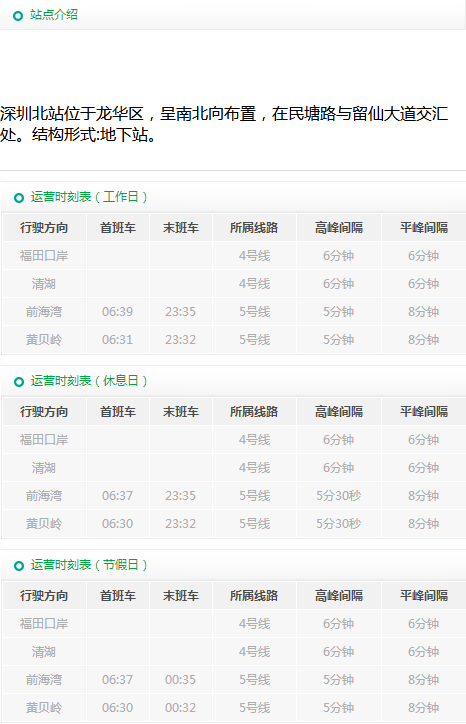The width and height of the screenshot is (466, 724).
Task: Click 行驶方向 header in the 节假日 table
Action: (44, 596)
